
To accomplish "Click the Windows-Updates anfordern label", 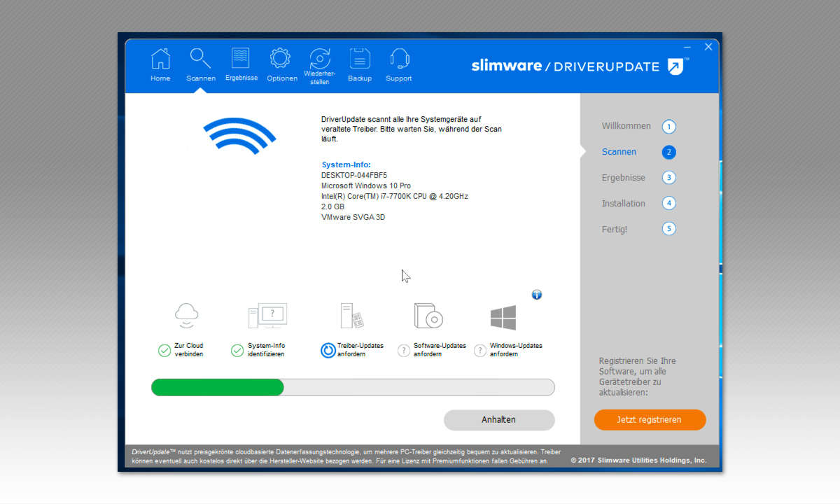I will click(x=516, y=350).
